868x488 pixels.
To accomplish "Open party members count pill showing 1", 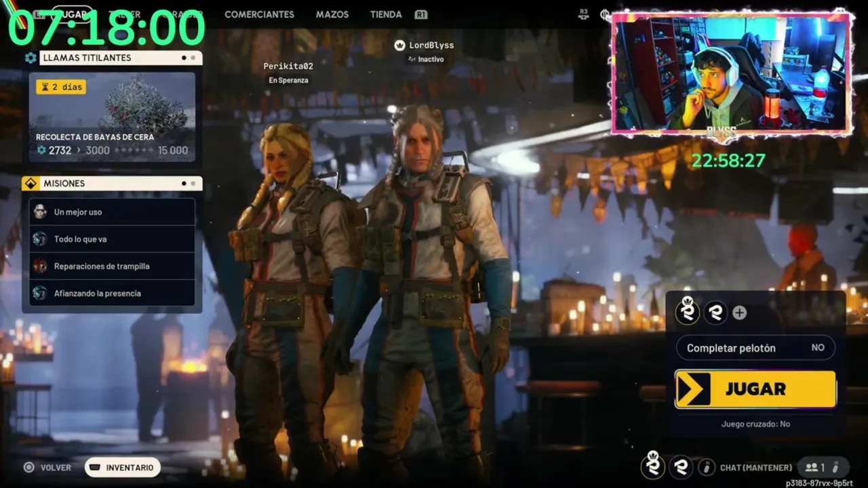I will coord(823,467).
